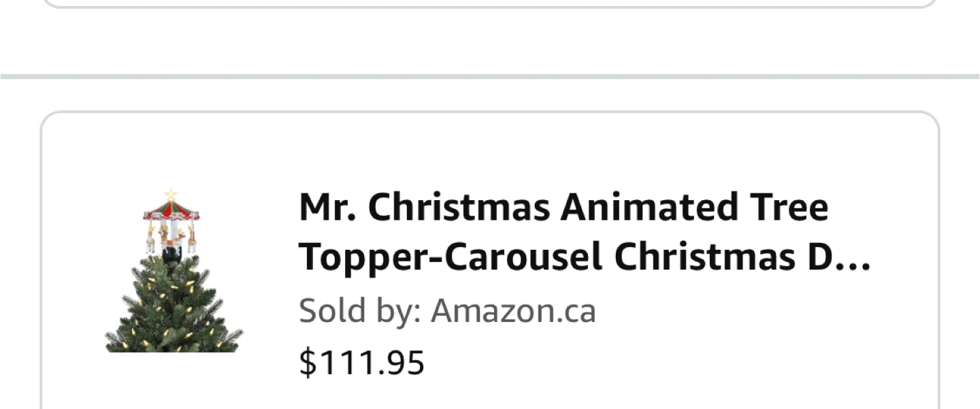The image size is (980, 409).
Task: Click the bottom edge of the card above
Action: point(490,6)
